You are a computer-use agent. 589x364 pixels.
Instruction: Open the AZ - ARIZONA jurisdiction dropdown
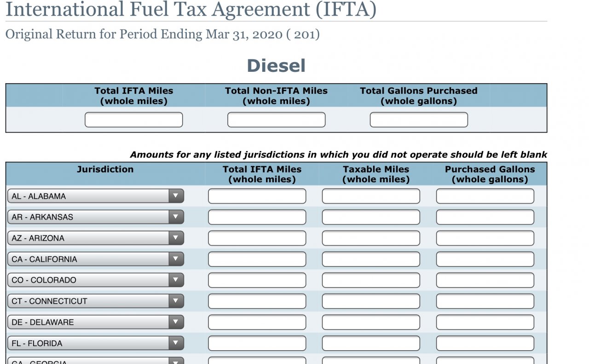96,238
